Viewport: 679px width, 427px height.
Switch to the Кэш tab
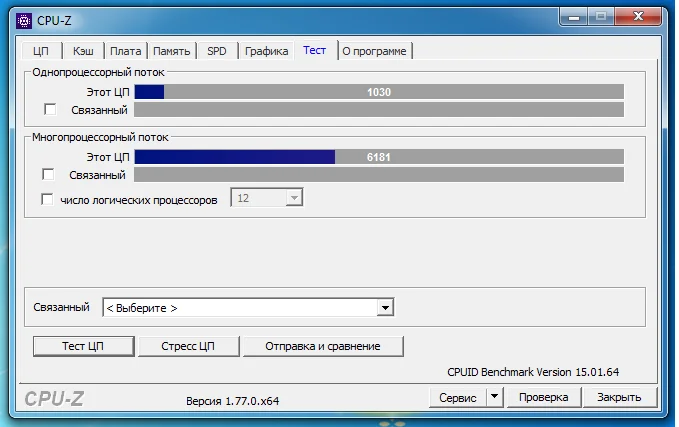(x=83, y=51)
